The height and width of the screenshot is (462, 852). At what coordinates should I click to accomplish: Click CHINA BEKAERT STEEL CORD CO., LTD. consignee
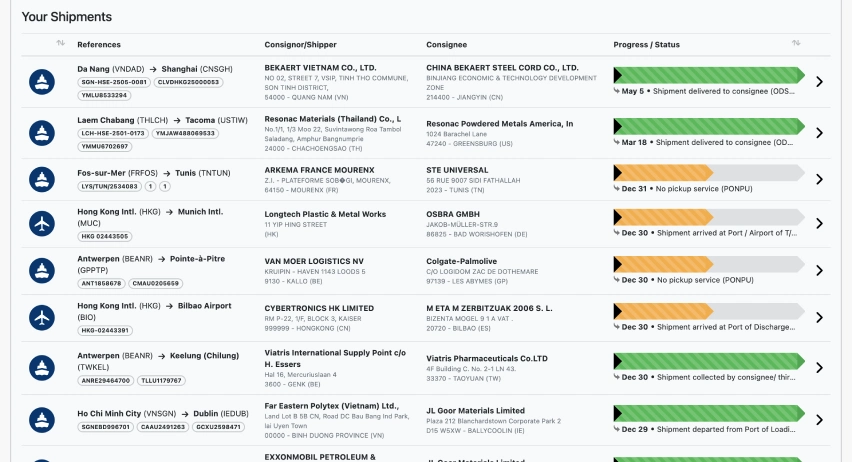point(503,68)
